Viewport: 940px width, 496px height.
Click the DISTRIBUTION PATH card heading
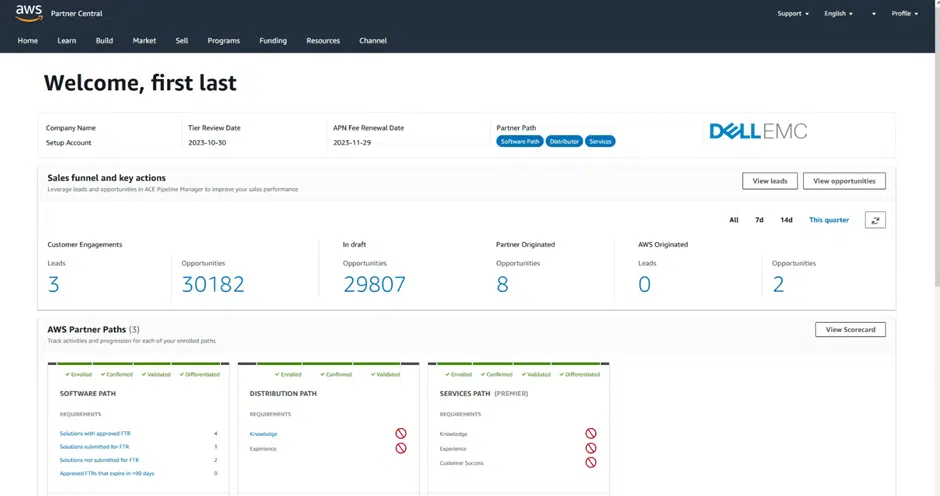click(283, 393)
